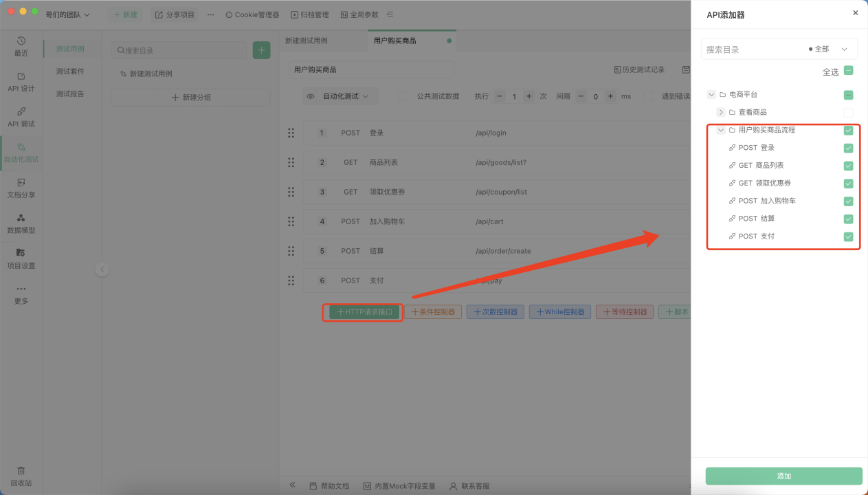Screen dimensions: 868x495
Task: Select 测试用例 in the left menu
Action: tap(70, 49)
